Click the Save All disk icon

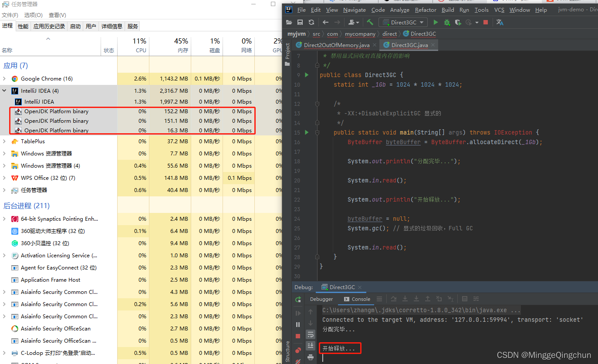click(x=300, y=22)
